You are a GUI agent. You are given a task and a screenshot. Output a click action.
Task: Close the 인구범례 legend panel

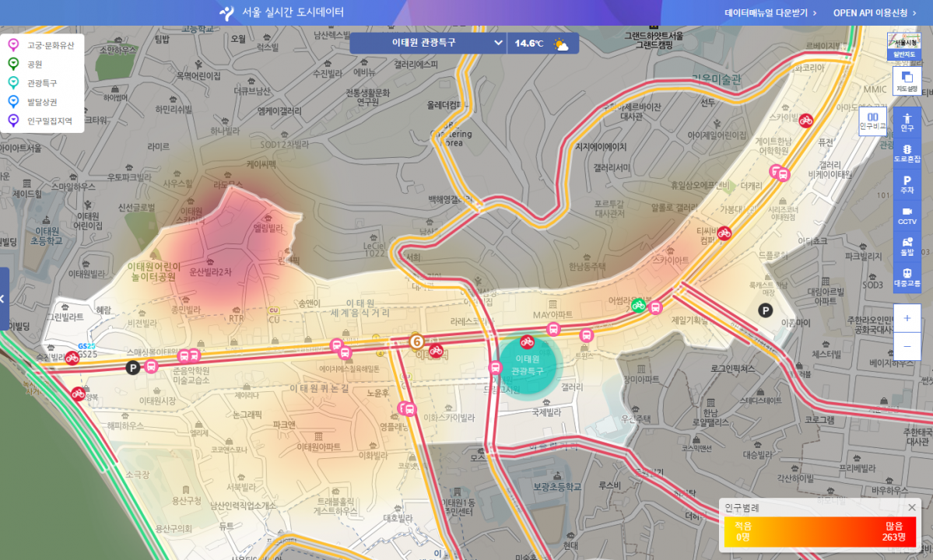coord(912,508)
